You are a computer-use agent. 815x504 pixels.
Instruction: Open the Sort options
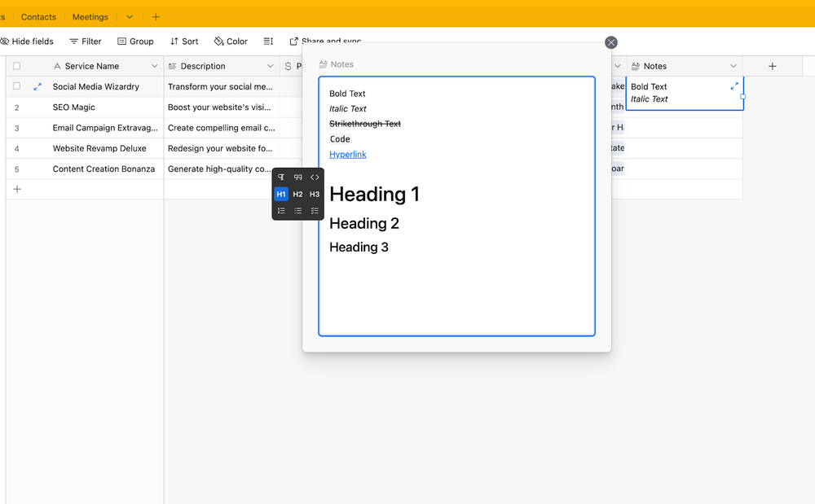184,41
